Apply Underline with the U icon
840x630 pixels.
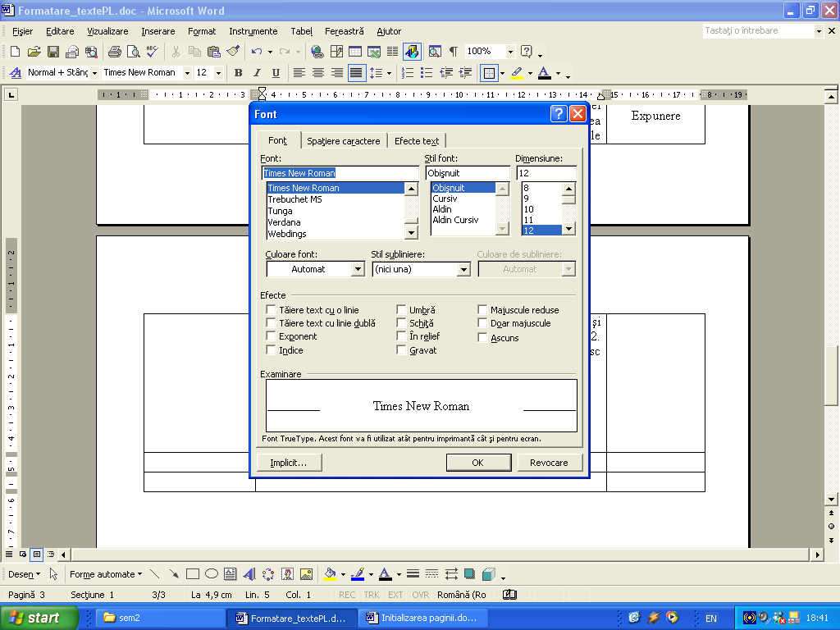[276, 73]
